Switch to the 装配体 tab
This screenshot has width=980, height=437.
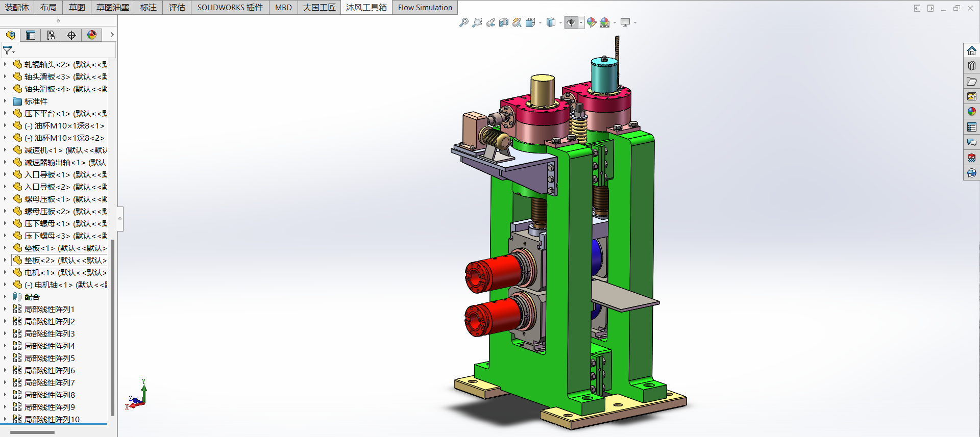click(17, 7)
